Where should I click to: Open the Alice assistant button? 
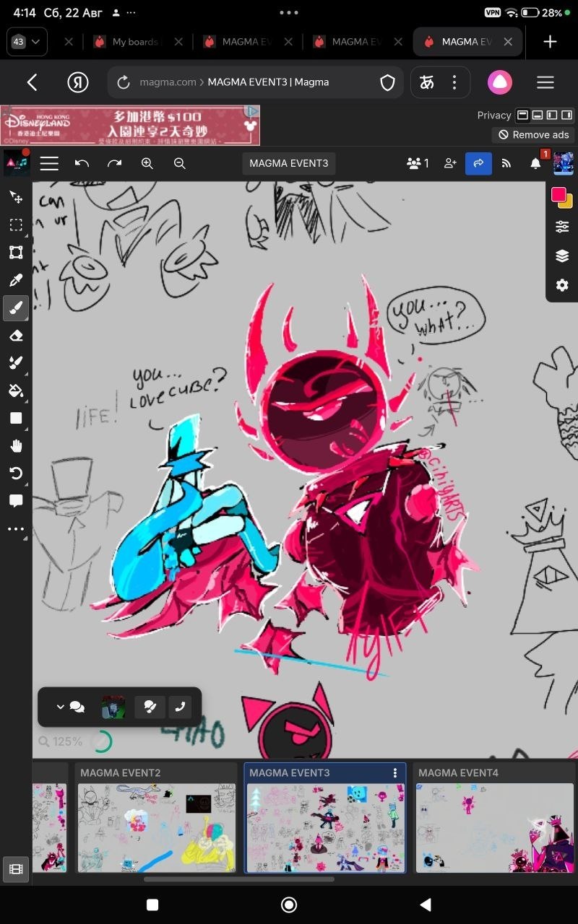pos(500,82)
